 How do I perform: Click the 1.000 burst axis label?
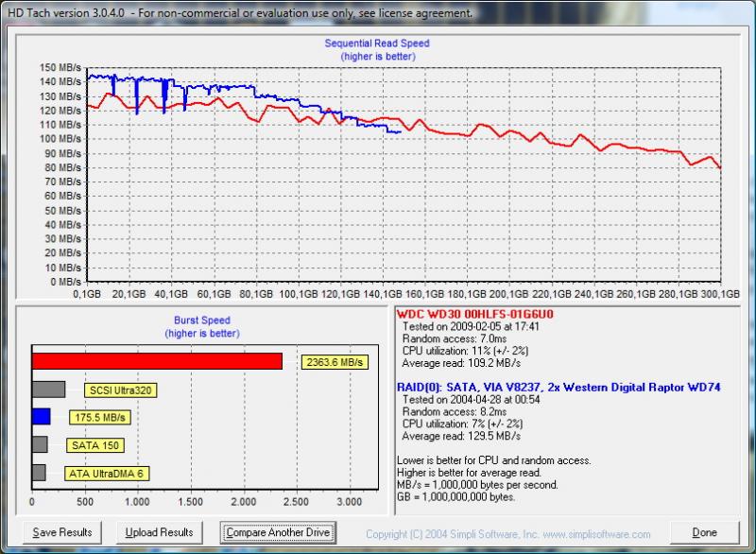(137, 502)
